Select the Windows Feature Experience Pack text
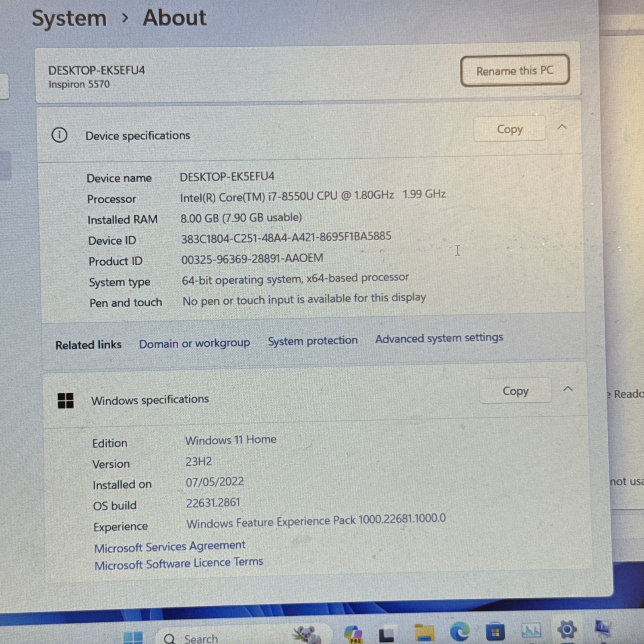 click(x=316, y=521)
